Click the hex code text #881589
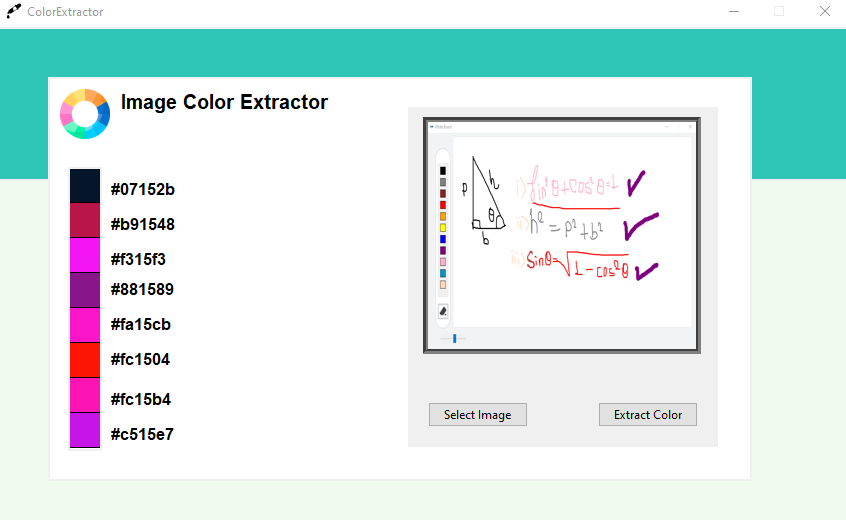846x520 pixels. (142, 289)
